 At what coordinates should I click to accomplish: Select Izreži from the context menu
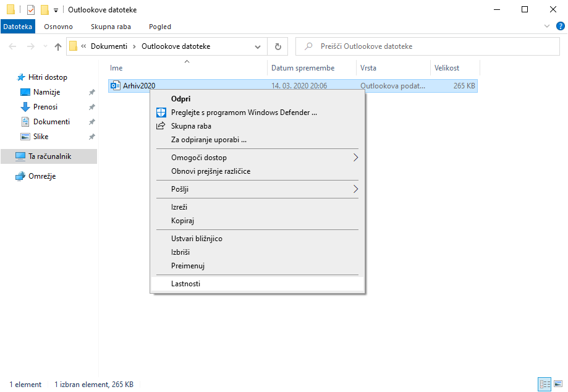click(x=257, y=207)
